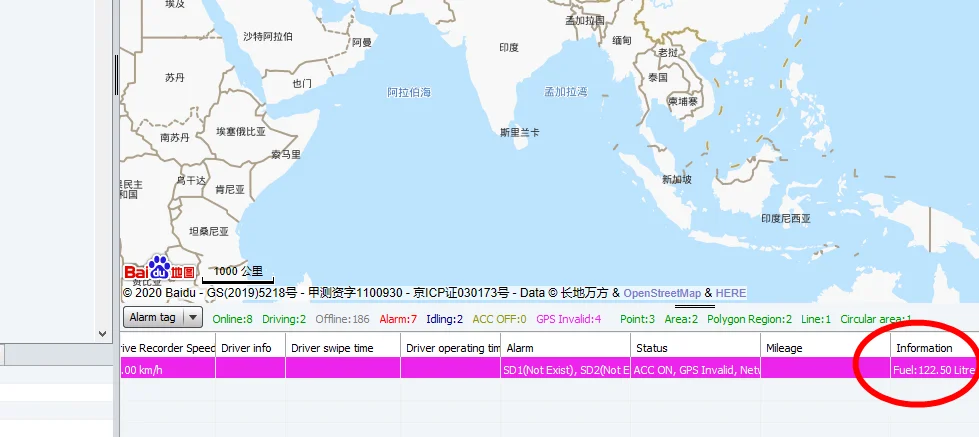Select the SD1(Not Exist) alarm cell
Image resolution: width=979 pixels, height=437 pixels.
tap(566, 370)
